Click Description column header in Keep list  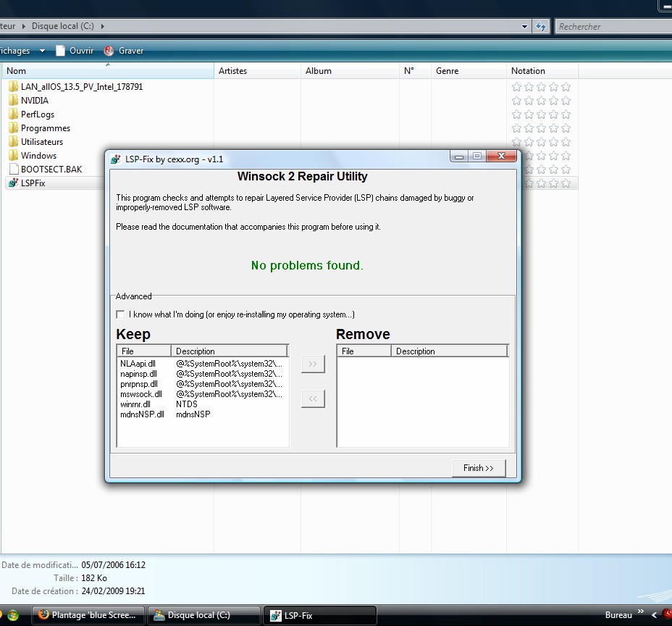click(230, 351)
